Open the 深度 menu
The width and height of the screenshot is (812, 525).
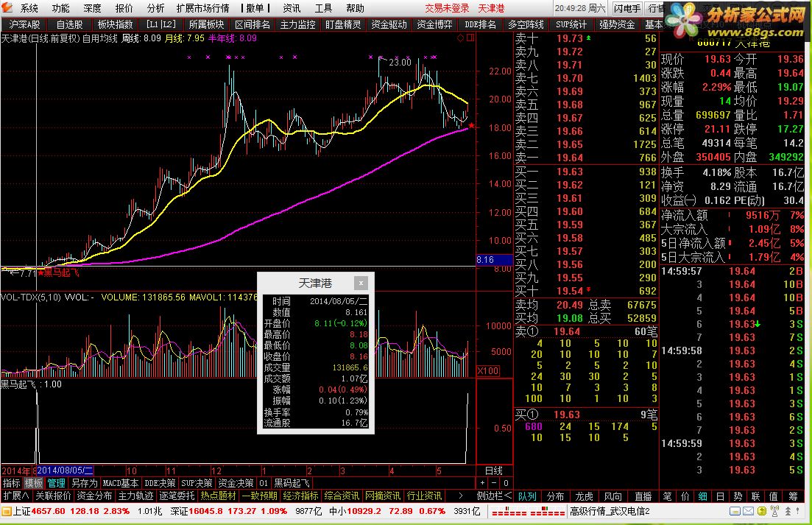point(92,8)
